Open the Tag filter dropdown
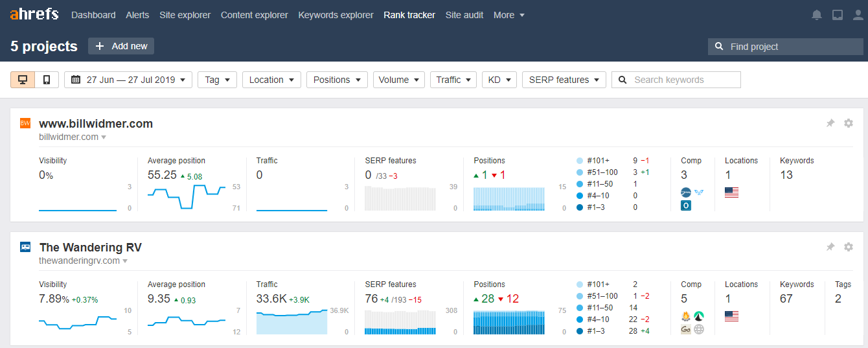This screenshot has height=348, width=868. pyautogui.click(x=217, y=80)
